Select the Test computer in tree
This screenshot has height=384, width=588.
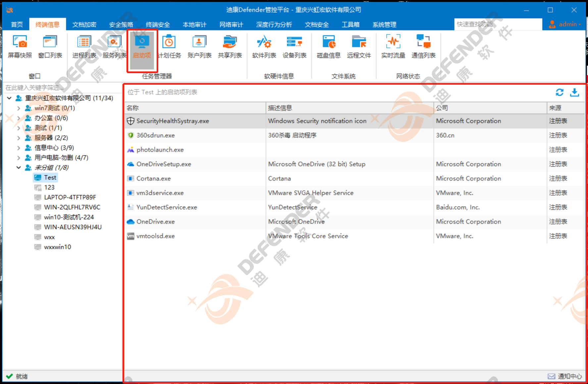(x=46, y=178)
